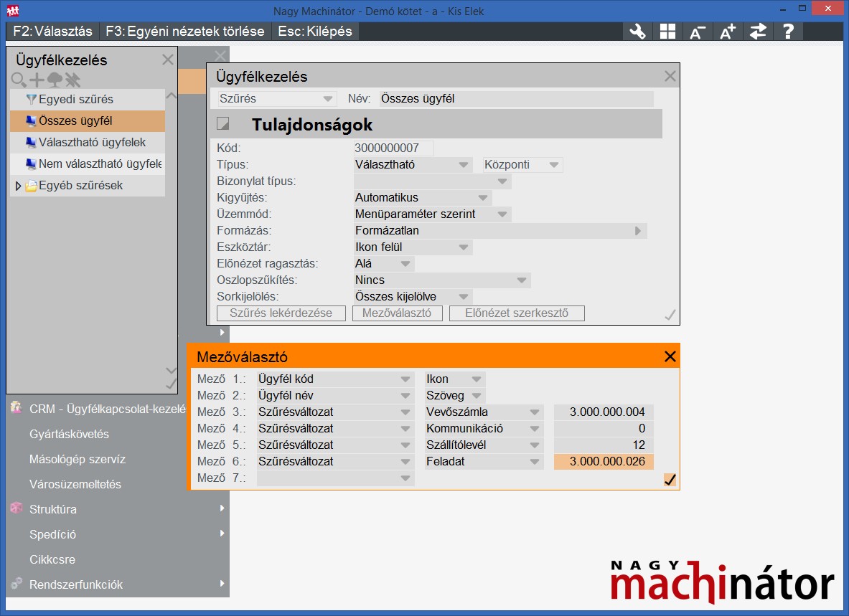Select Egyedi szűrés in the filter list
This screenshot has width=849, height=616.
tap(88, 100)
